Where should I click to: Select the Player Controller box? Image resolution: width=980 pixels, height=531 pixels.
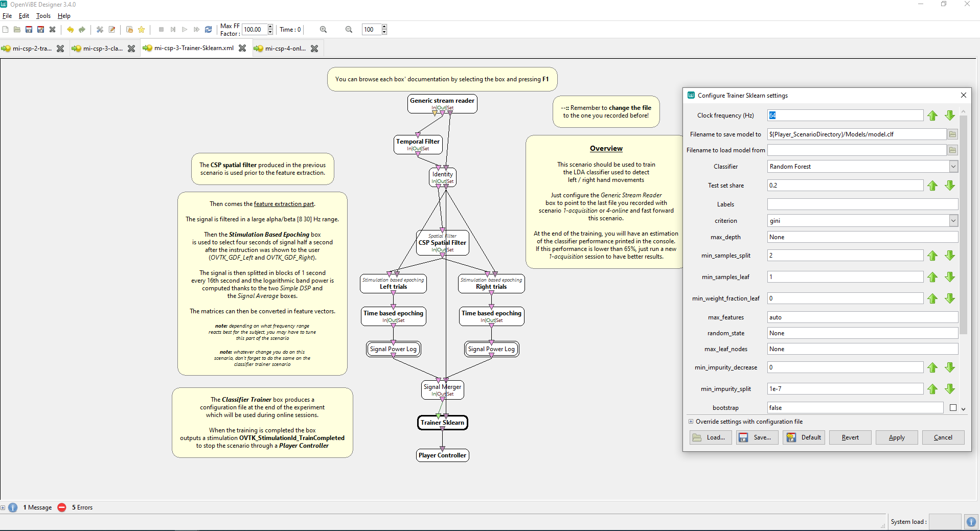pyautogui.click(x=443, y=455)
